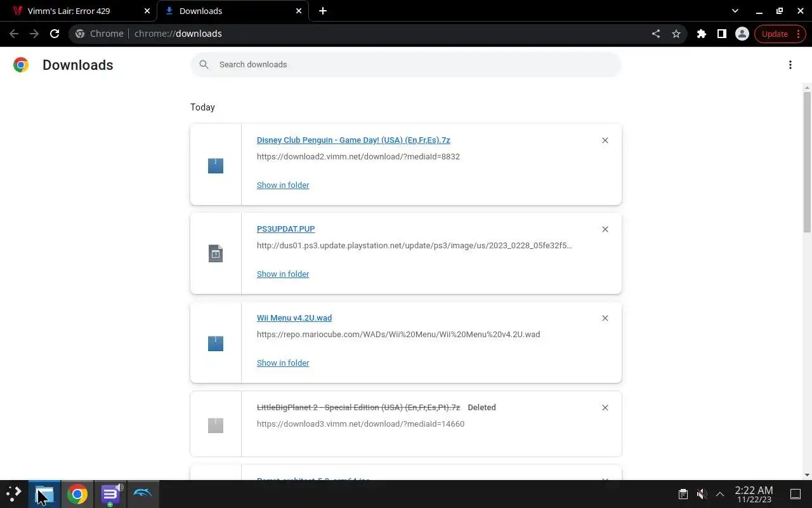Image resolution: width=812 pixels, height=508 pixels.
Task: Bookmark this tab with the star icon
Action: tap(676, 34)
